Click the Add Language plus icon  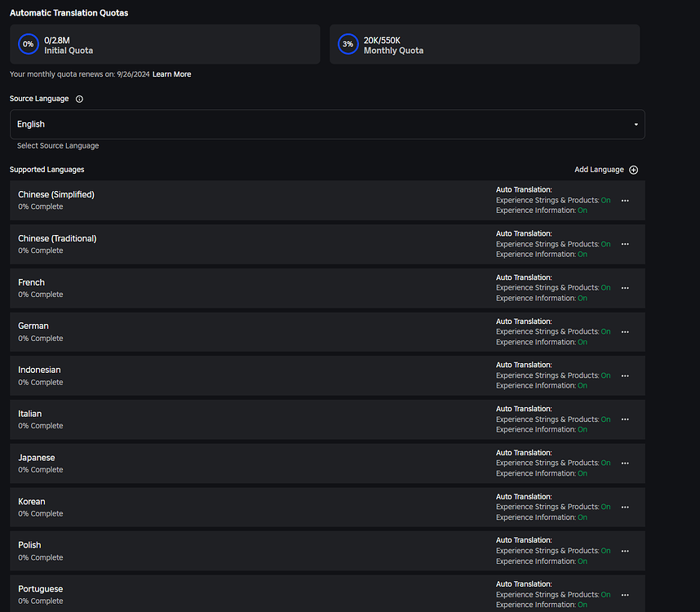pyautogui.click(x=634, y=170)
